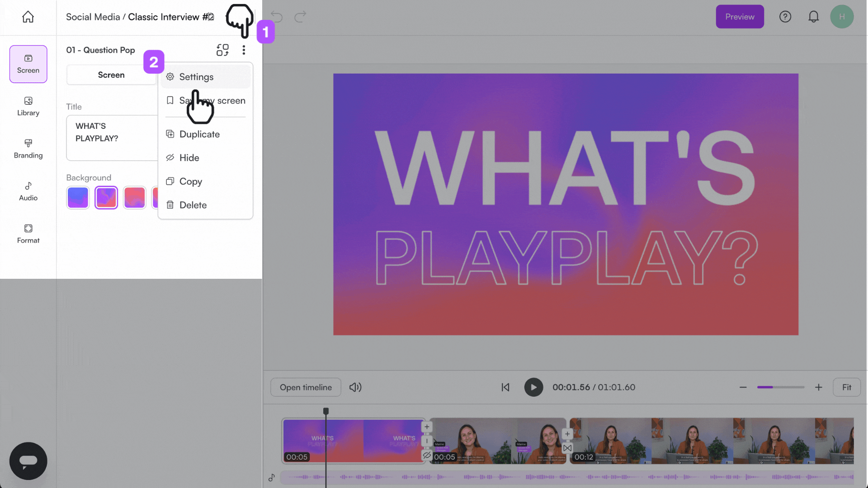Image resolution: width=868 pixels, height=488 pixels.
Task: Check notifications via the bell icon
Action: click(814, 16)
